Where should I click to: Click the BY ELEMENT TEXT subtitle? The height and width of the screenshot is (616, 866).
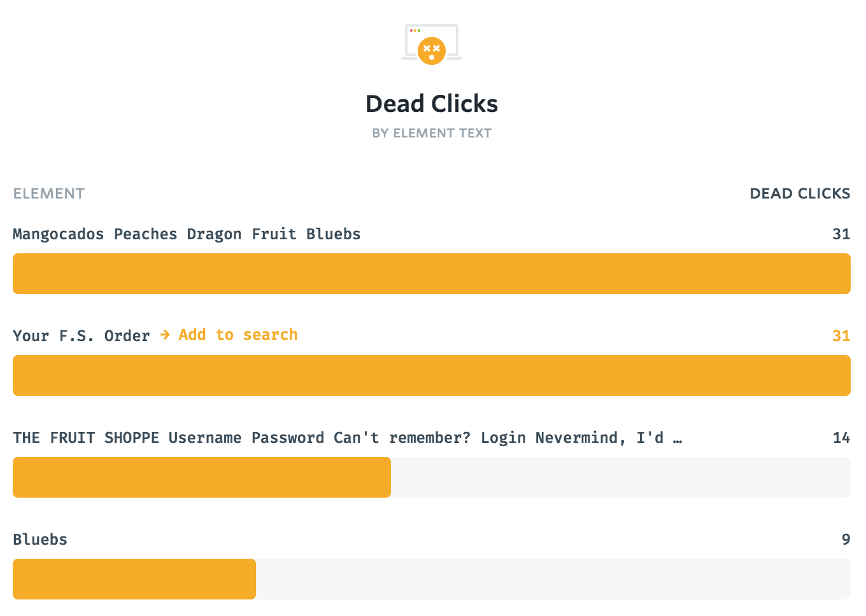click(x=432, y=133)
